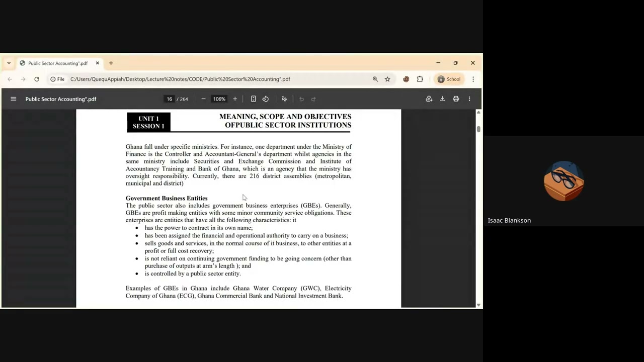Minimize the browser window
This screenshot has height=362, width=644.
(x=438, y=63)
